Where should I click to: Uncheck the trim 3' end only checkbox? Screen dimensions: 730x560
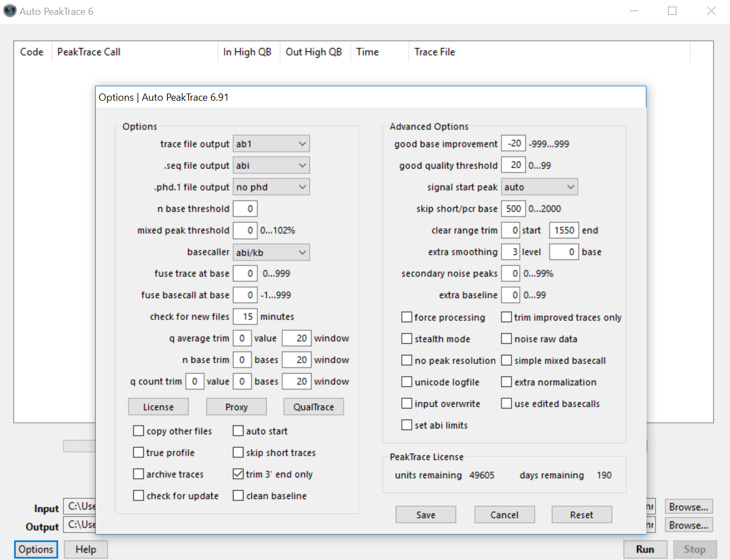click(239, 474)
